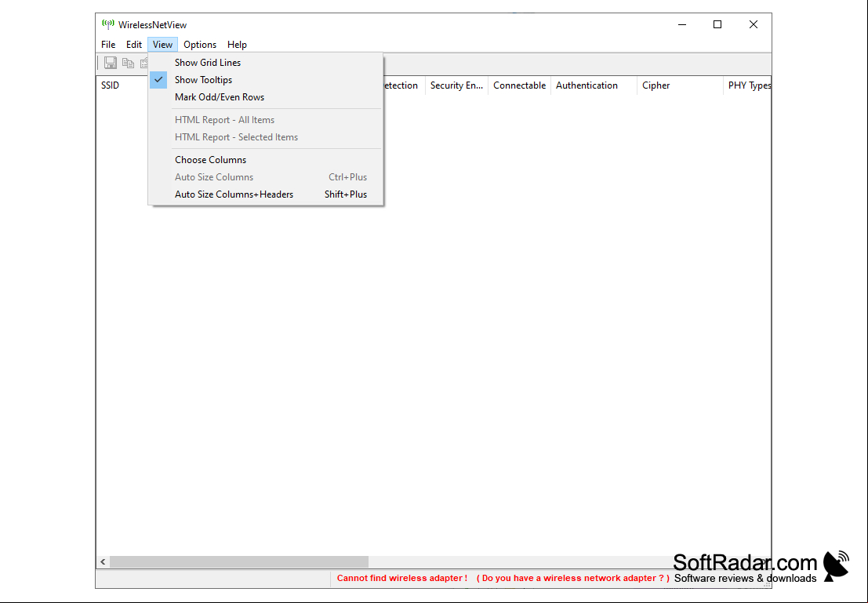
Task: Minimize the WirelessNetView window
Action: pyautogui.click(x=682, y=24)
